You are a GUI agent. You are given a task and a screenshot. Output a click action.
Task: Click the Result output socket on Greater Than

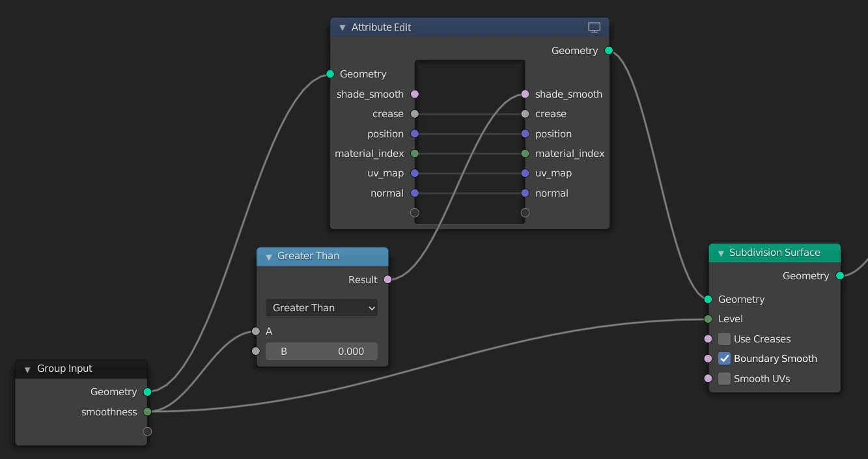pos(388,280)
